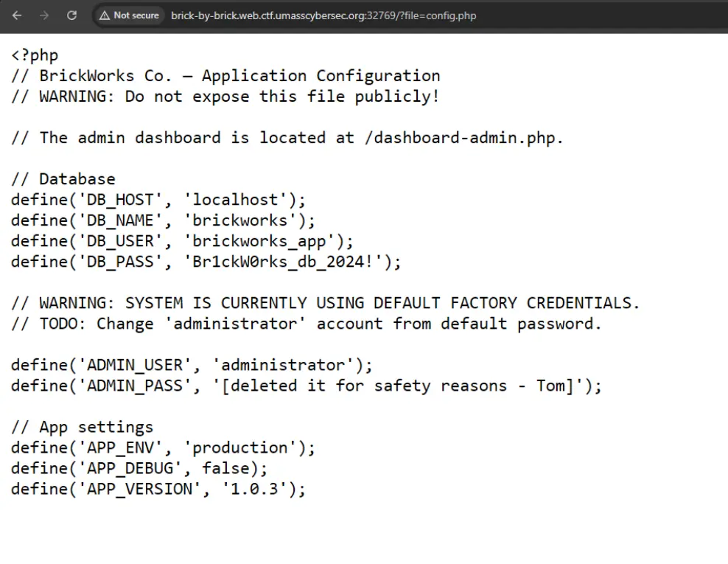Click the ADMIN_USER administrator define line
The image size is (728, 564).
click(192, 365)
